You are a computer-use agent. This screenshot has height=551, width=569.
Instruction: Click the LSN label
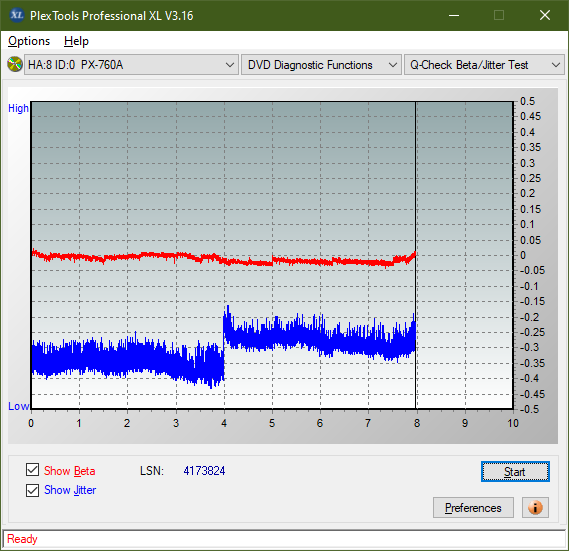(x=152, y=471)
